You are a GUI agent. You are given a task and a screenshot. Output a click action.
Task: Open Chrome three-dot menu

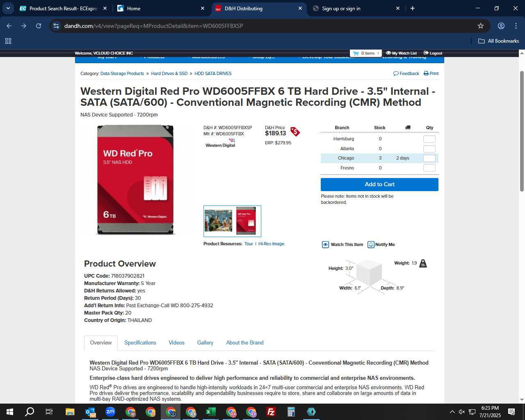point(516,26)
